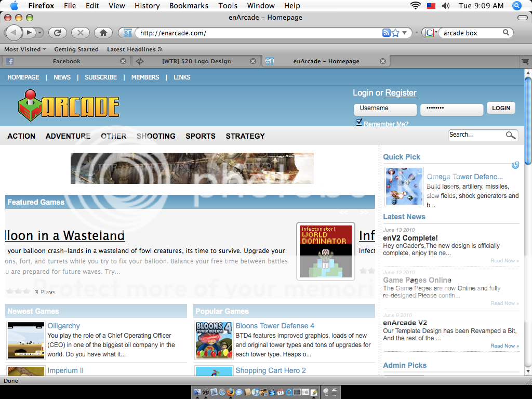Open iCal from the Dock
Image resolution: width=532 pixels, height=399 pixels.
pyautogui.click(x=281, y=392)
